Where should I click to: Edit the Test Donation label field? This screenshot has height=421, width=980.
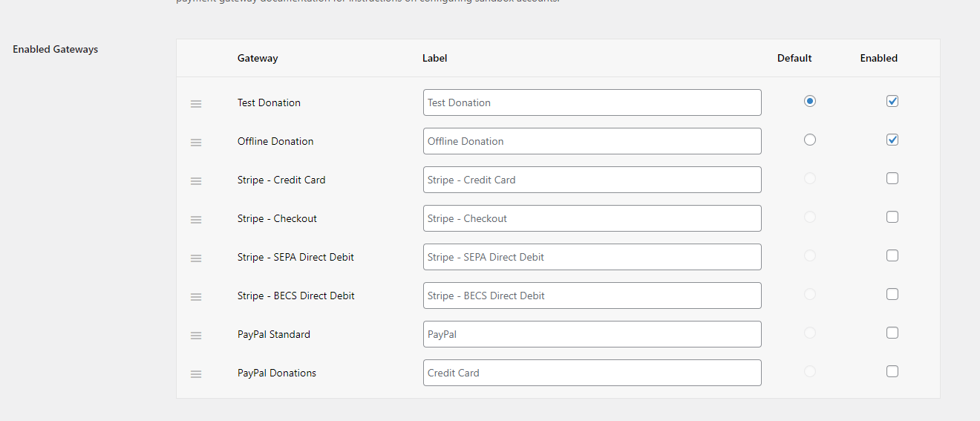coord(592,102)
